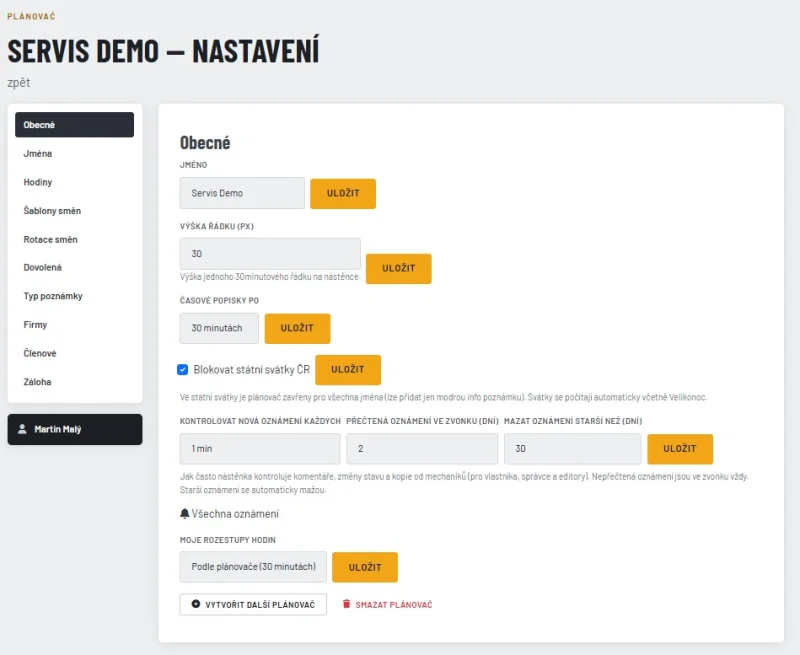Click the plus icon in Vytvořit další plánovač

196,604
